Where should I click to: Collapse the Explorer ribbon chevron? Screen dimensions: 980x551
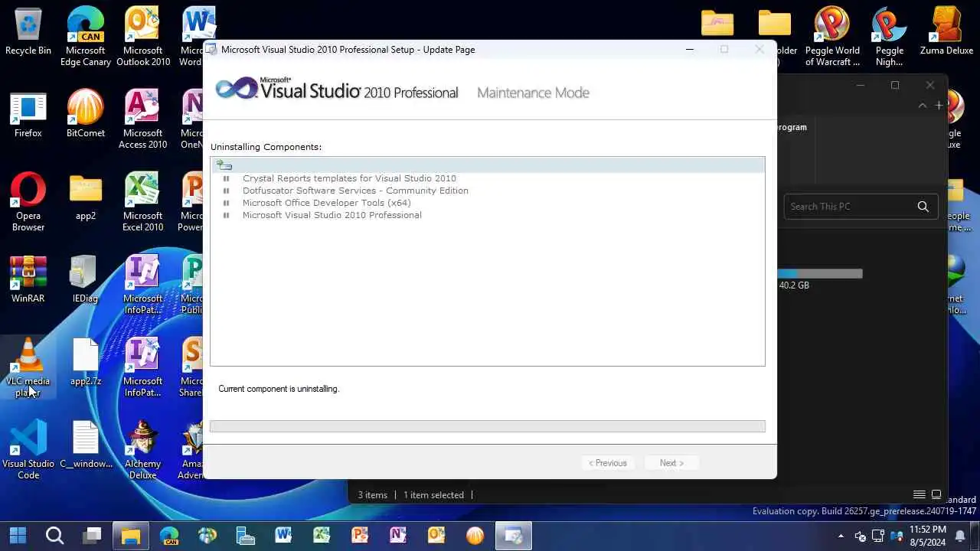tap(923, 106)
